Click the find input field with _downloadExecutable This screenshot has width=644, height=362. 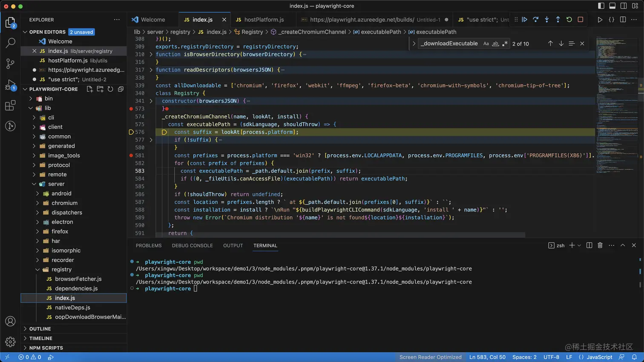pyautogui.click(x=449, y=43)
